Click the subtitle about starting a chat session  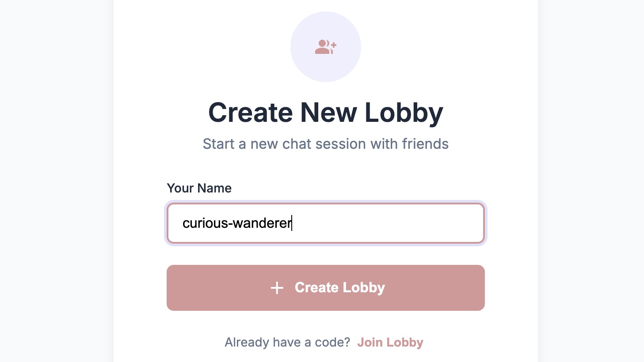pos(325,144)
